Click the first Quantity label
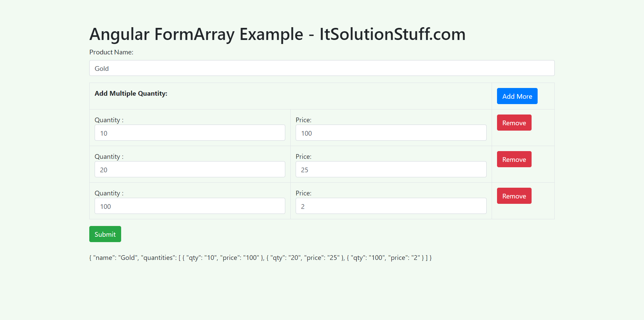Image resolution: width=644 pixels, height=320 pixels. [x=109, y=120]
